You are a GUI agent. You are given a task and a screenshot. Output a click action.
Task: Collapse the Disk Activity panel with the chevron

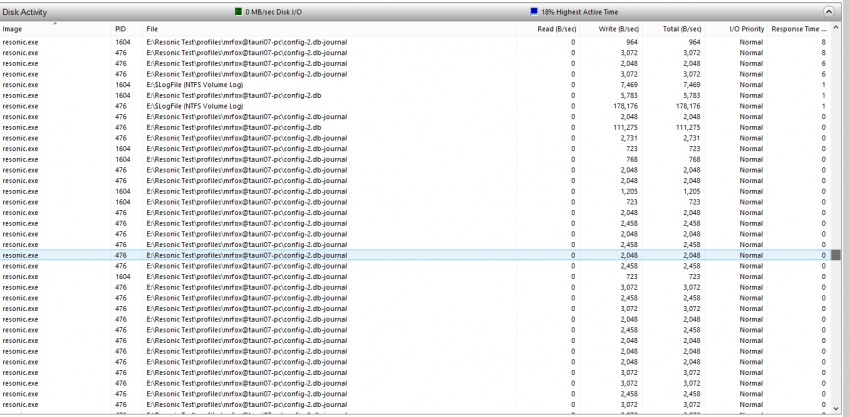[x=829, y=11]
